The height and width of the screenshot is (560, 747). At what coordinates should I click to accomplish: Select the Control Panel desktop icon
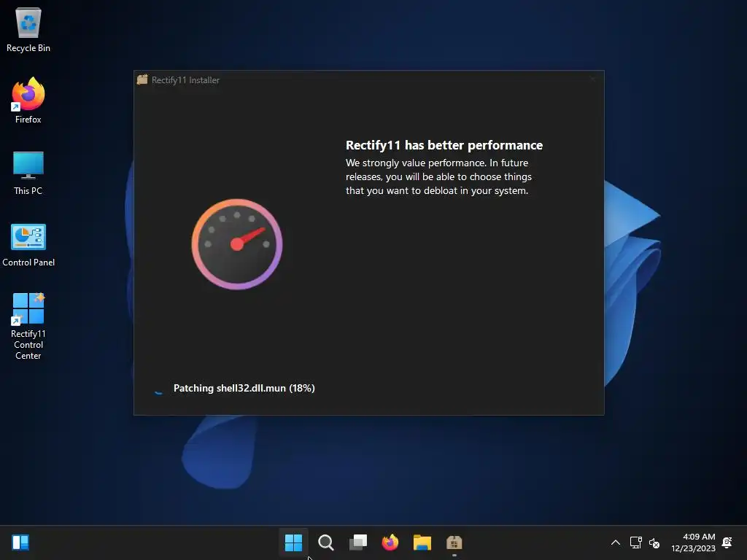[28, 245]
